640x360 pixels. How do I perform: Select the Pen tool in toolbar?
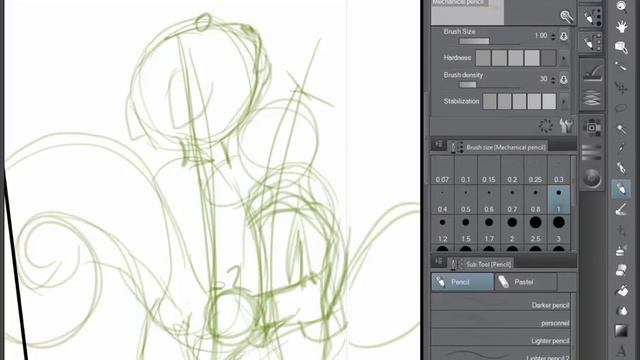pos(621,168)
